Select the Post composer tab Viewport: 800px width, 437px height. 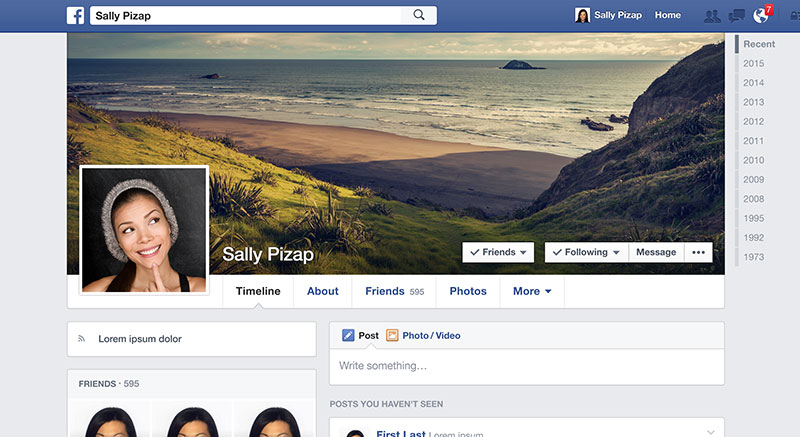pyautogui.click(x=361, y=335)
